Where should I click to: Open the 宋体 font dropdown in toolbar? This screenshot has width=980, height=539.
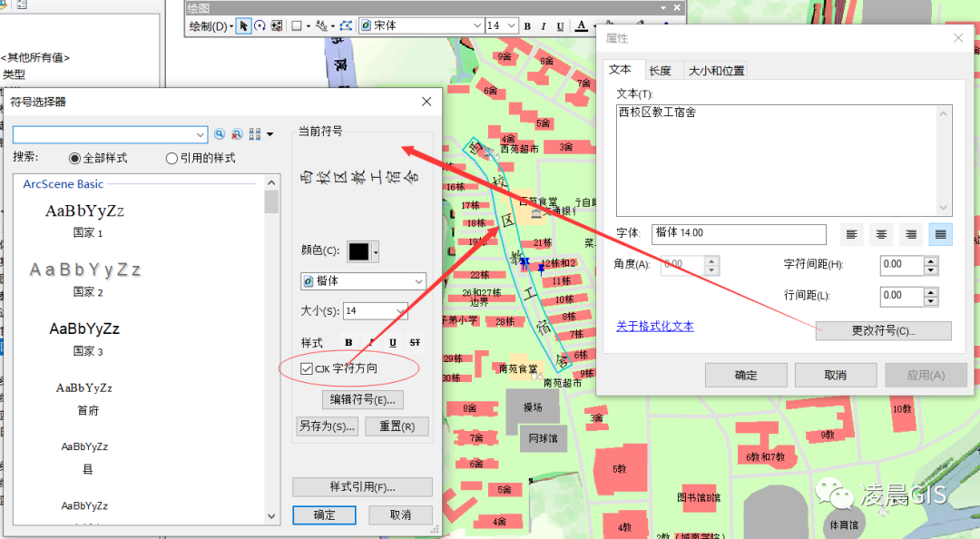pos(477,25)
